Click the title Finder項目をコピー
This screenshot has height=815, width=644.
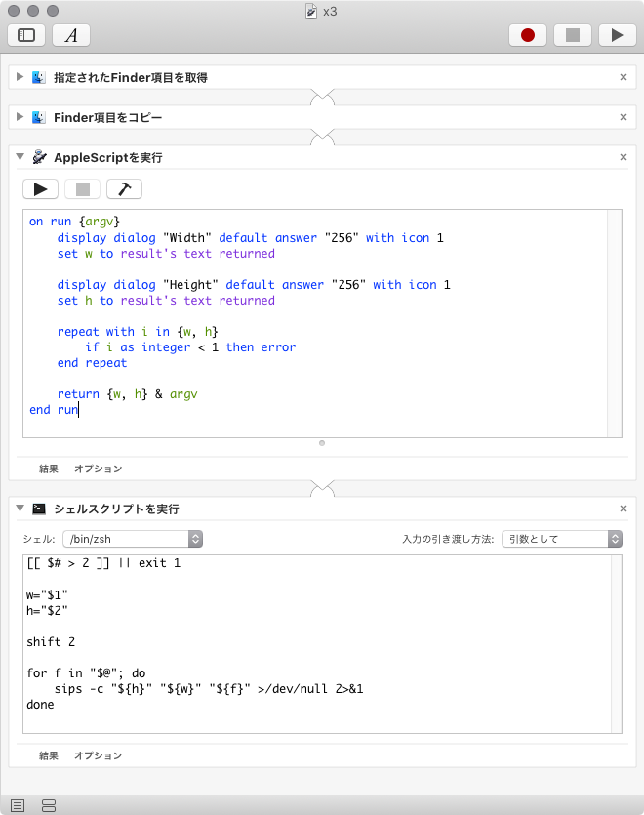[x=107, y=117]
